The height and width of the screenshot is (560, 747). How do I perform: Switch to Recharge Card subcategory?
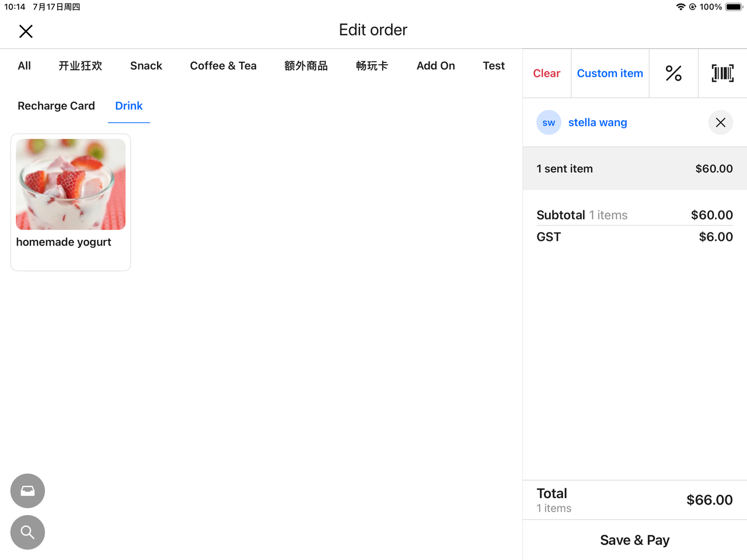56,106
